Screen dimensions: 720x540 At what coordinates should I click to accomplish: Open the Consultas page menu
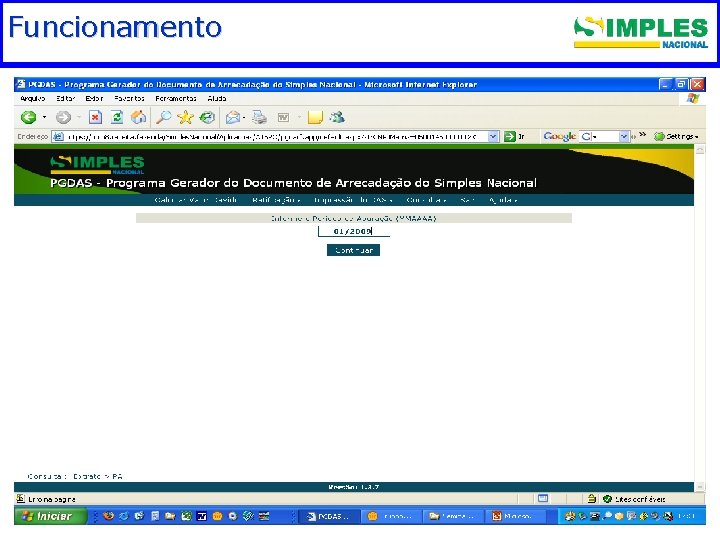tap(427, 200)
